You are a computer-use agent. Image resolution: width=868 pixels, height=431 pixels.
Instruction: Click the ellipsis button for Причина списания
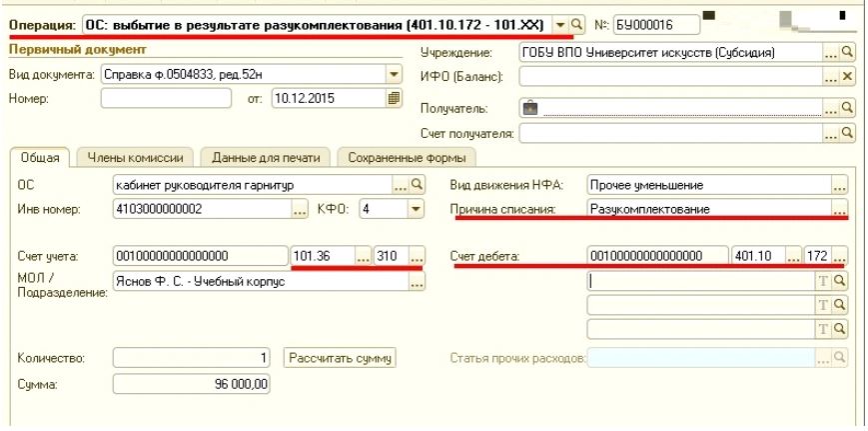pyautogui.click(x=839, y=209)
